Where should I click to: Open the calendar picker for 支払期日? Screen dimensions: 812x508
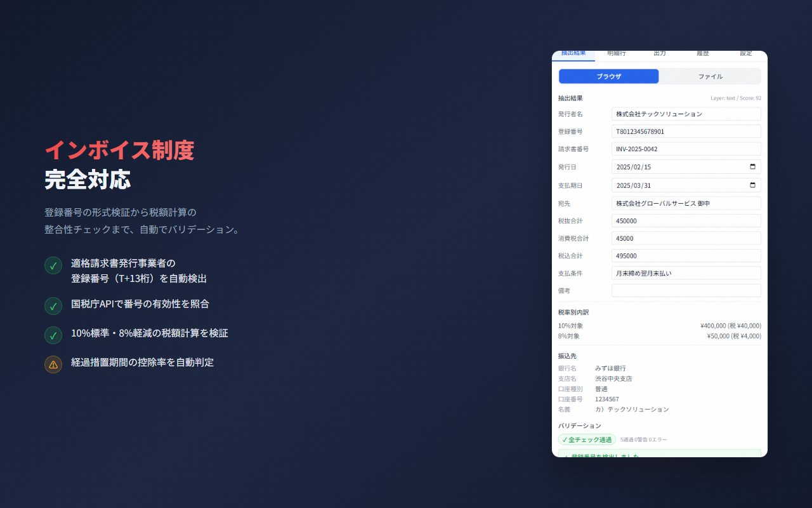pyautogui.click(x=752, y=185)
